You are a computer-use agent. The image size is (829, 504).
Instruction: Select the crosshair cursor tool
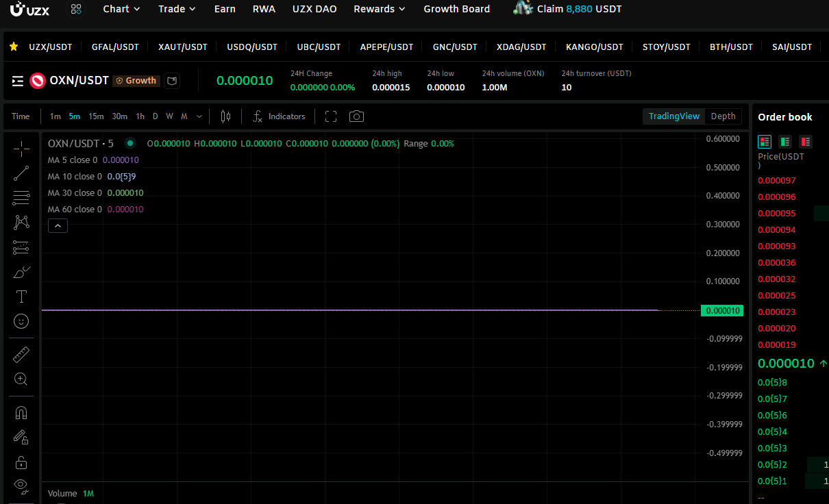point(21,149)
